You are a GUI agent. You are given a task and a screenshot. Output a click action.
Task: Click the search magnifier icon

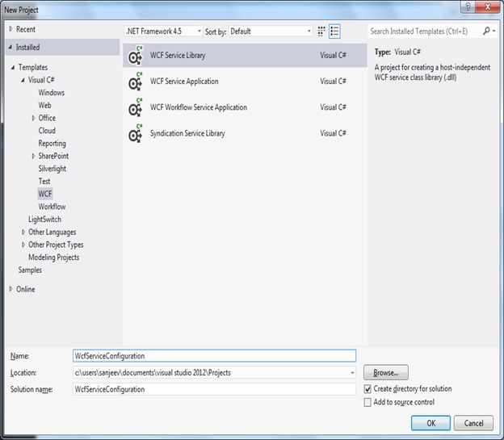point(486,31)
